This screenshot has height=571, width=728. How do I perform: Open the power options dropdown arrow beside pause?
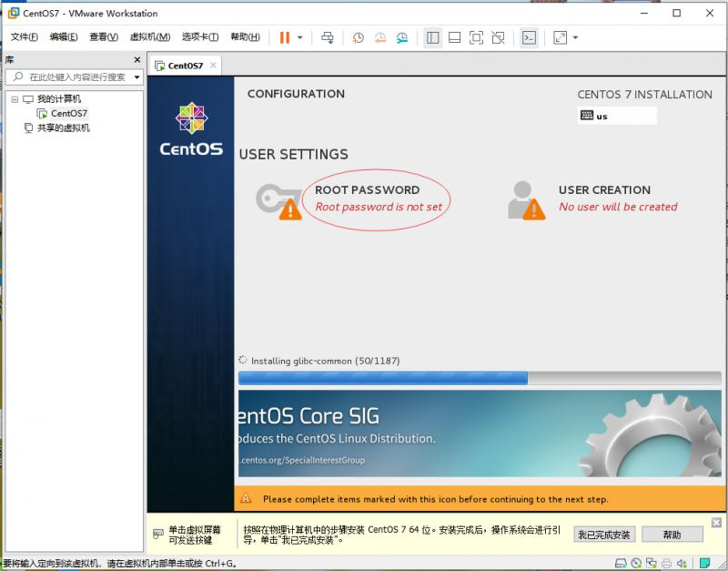[300, 37]
